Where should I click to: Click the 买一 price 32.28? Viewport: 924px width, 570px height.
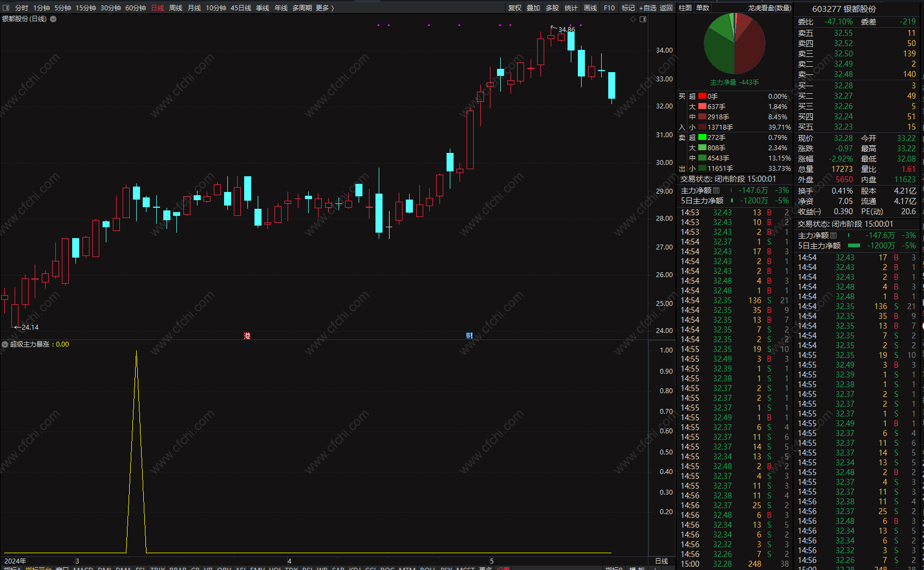click(x=843, y=86)
